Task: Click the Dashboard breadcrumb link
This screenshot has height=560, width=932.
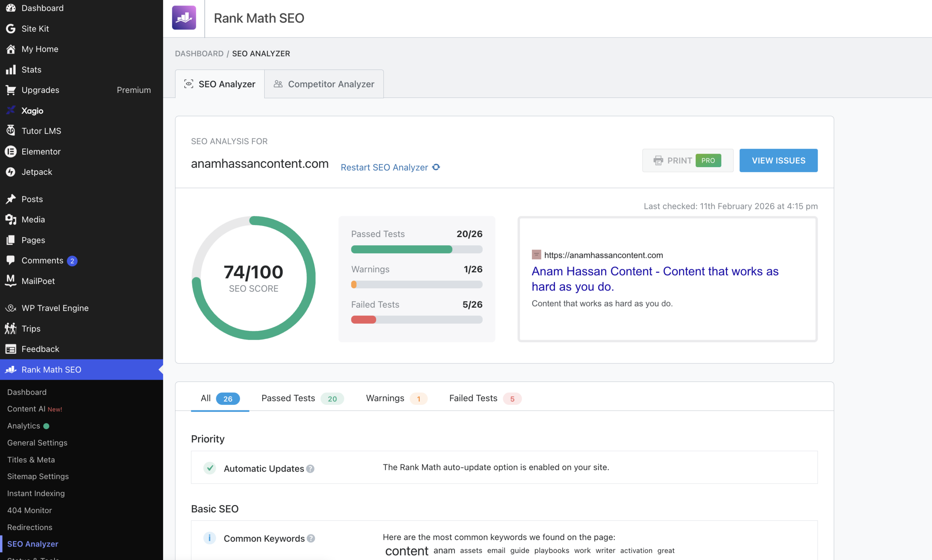Action: [199, 54]
